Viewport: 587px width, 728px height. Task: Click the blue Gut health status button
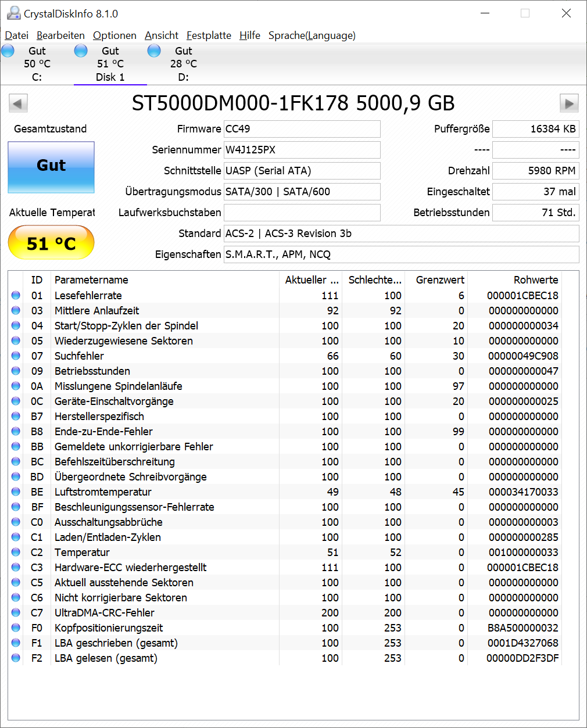coord(51,167)
